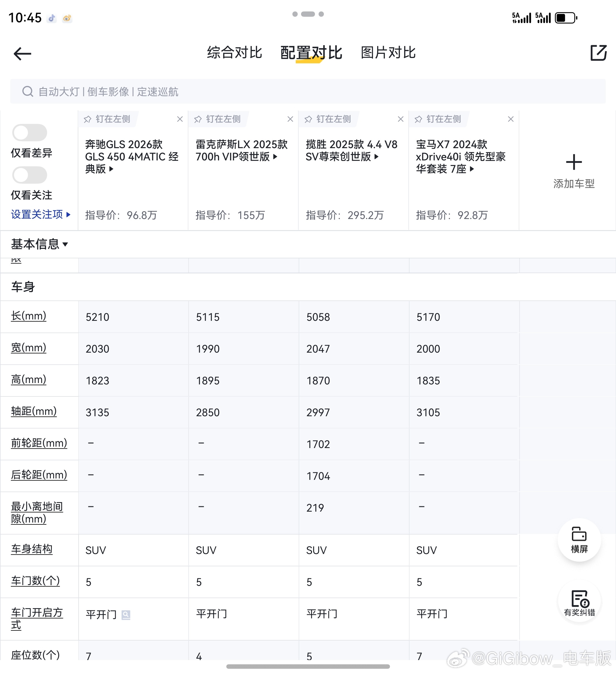Viewport: 616px width, 674px height.
Task: Switch to the 综合对比 tab
Action: (x=234, y=53)
